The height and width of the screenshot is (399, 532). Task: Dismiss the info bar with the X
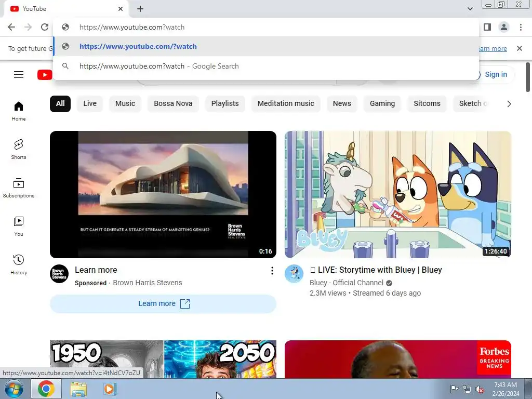[x=519, y=48]
